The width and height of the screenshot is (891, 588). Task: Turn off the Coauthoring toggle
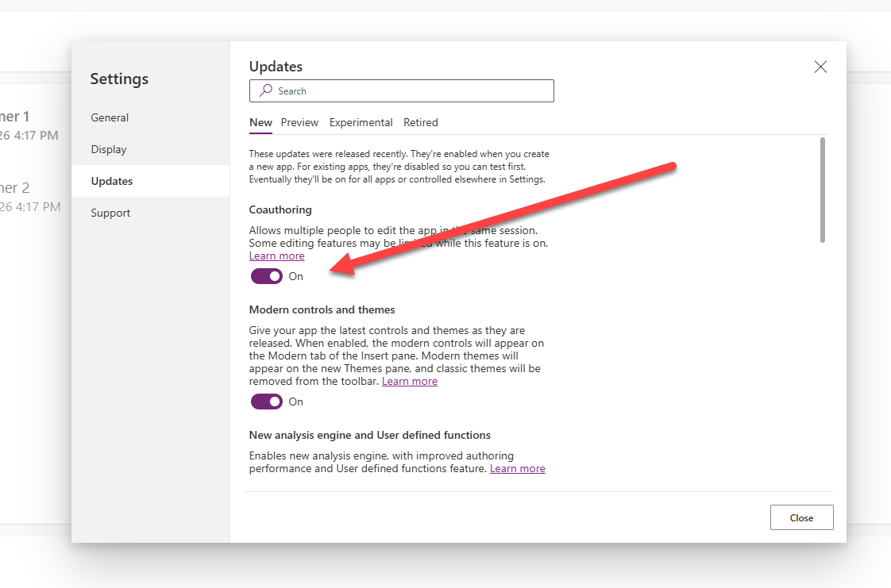(x=267, y=276)
